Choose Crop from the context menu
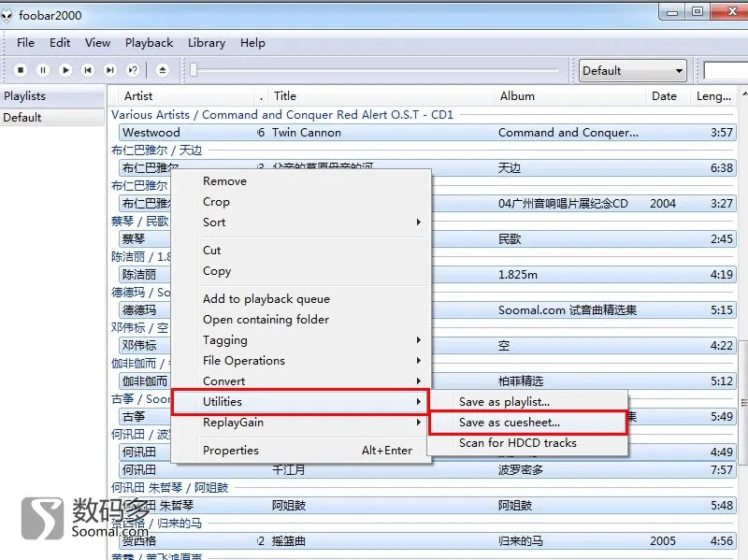This screenshot has width=748, height=560. coord(301,202)
